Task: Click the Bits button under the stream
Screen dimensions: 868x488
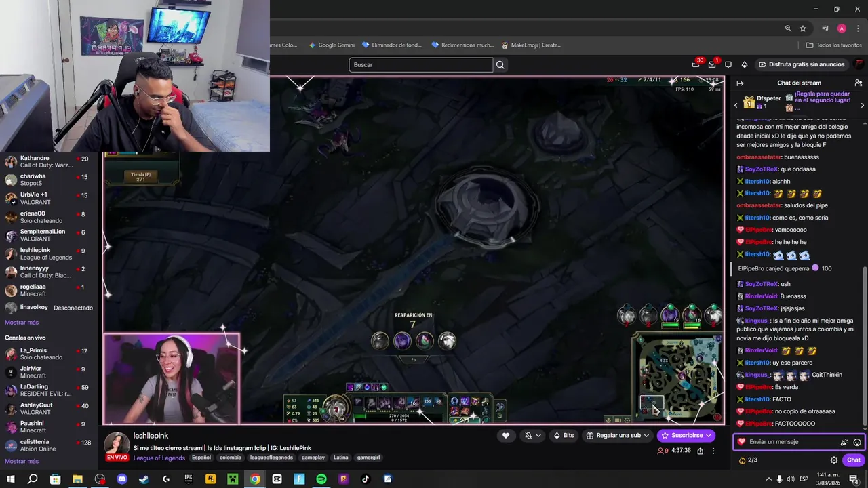Action: [564, 436]
